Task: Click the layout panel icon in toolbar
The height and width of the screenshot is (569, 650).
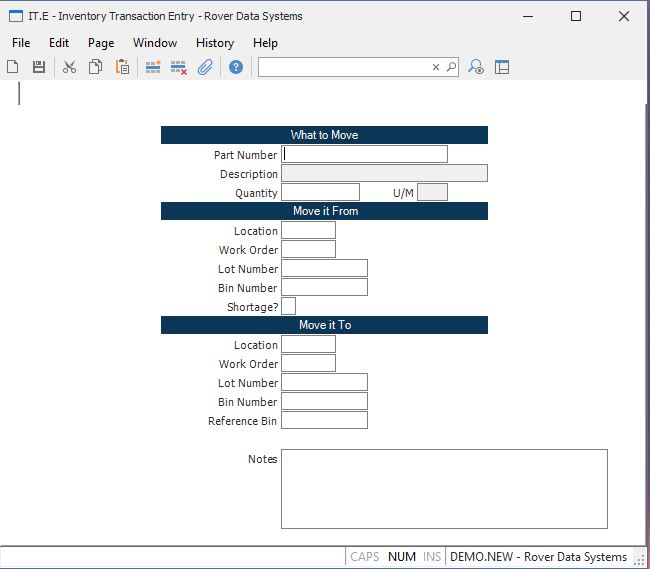Action: pyautogui.click(x=502, y=67)
